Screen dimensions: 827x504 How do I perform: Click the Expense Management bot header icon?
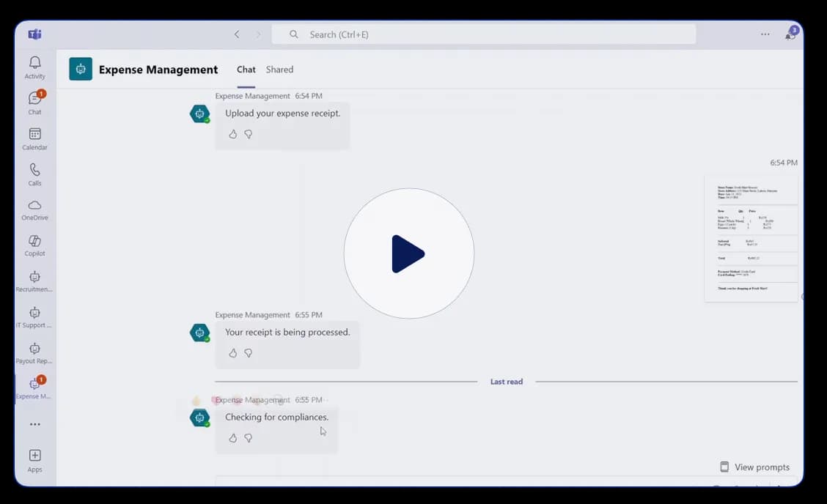[x=81, y=69]
